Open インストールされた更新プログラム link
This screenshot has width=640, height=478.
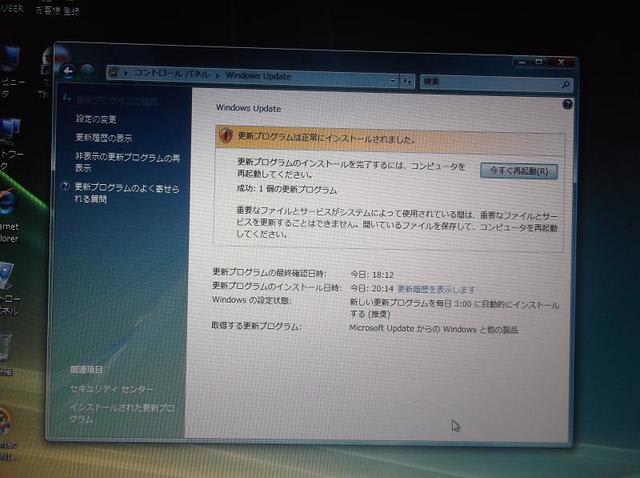click(x=122, y=413)
